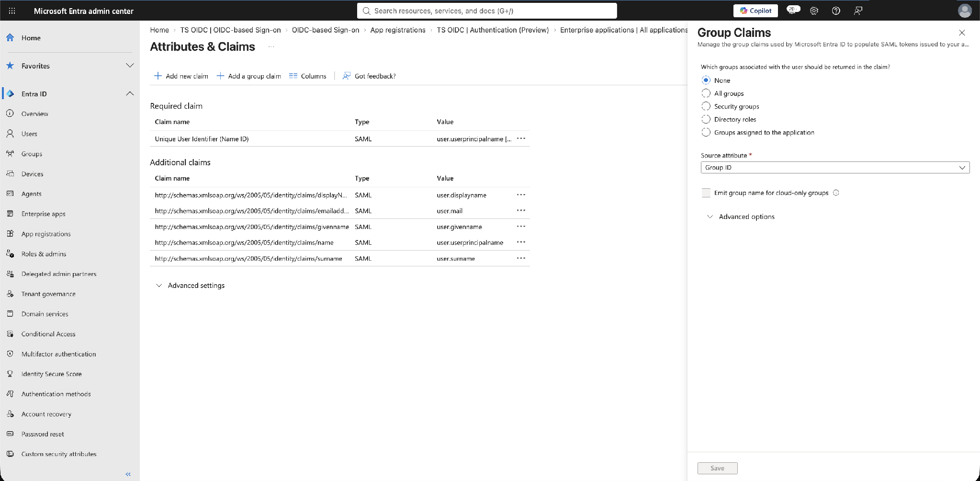Open more options for the claims/name row
This screenshot has width=980, height=481.
click(x=521, y=242)
